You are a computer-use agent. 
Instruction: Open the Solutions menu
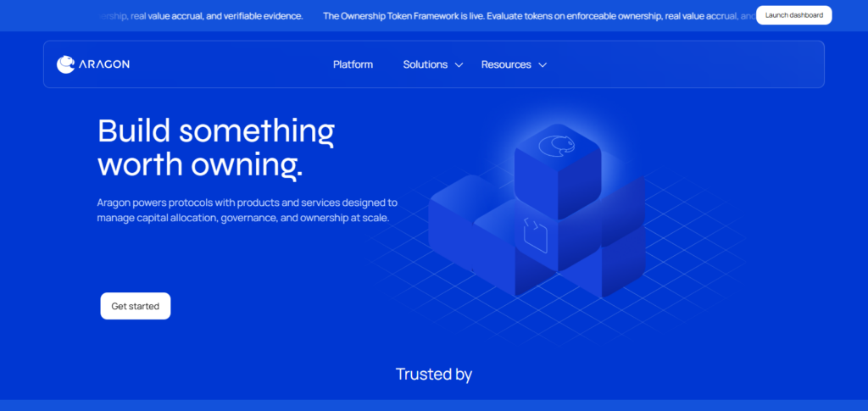426,64
